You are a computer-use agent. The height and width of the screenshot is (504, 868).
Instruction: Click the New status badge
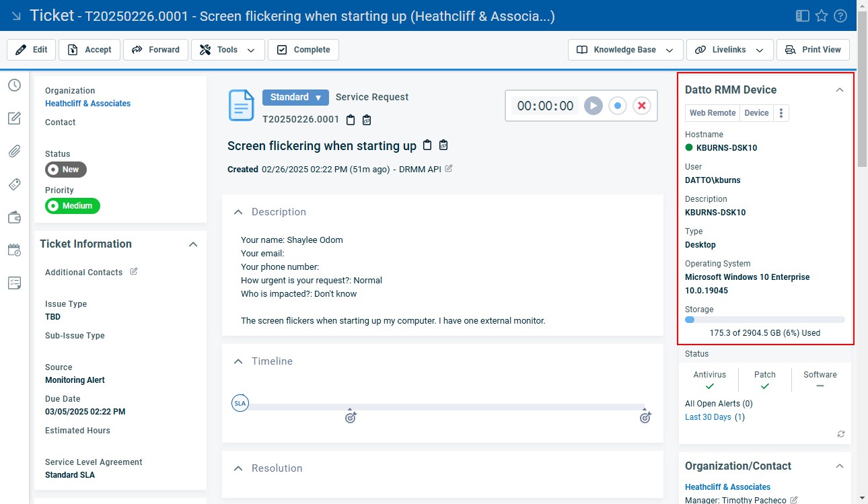(x=66, y=170)
